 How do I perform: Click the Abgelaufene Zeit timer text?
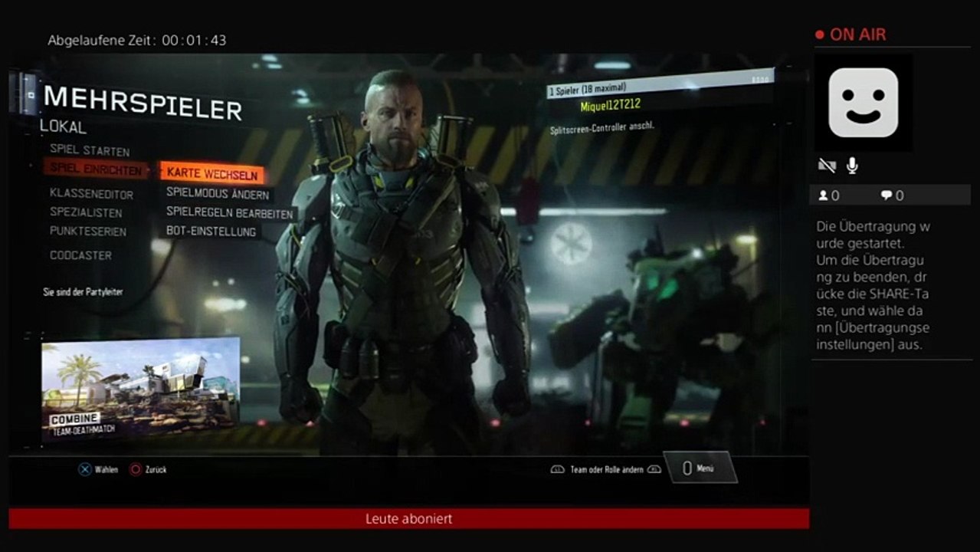pyautogui.click(x=137, y=40)
